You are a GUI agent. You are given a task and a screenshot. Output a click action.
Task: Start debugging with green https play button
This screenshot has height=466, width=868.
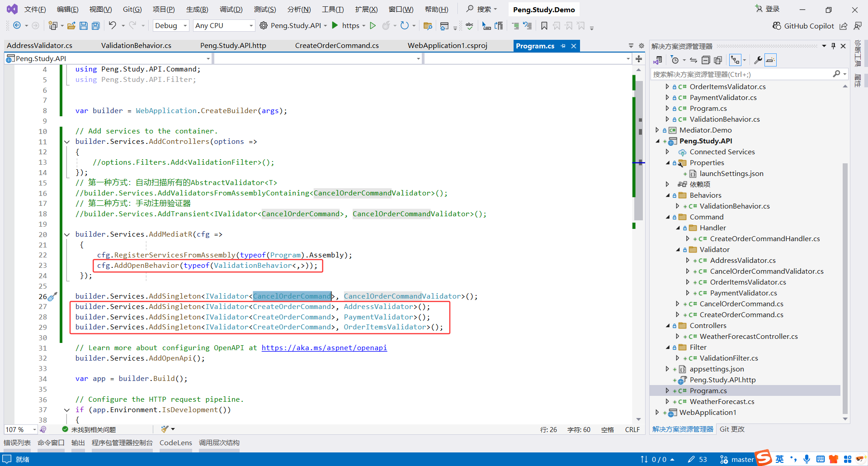[335, 26]
